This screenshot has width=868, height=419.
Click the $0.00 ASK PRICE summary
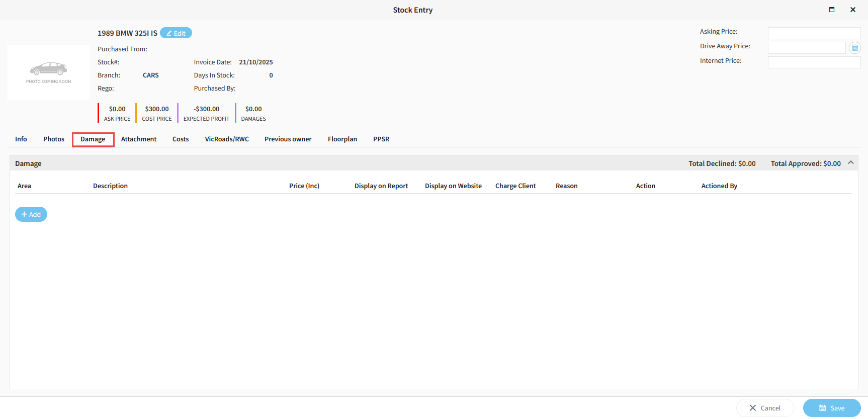[x=117, y=113]
